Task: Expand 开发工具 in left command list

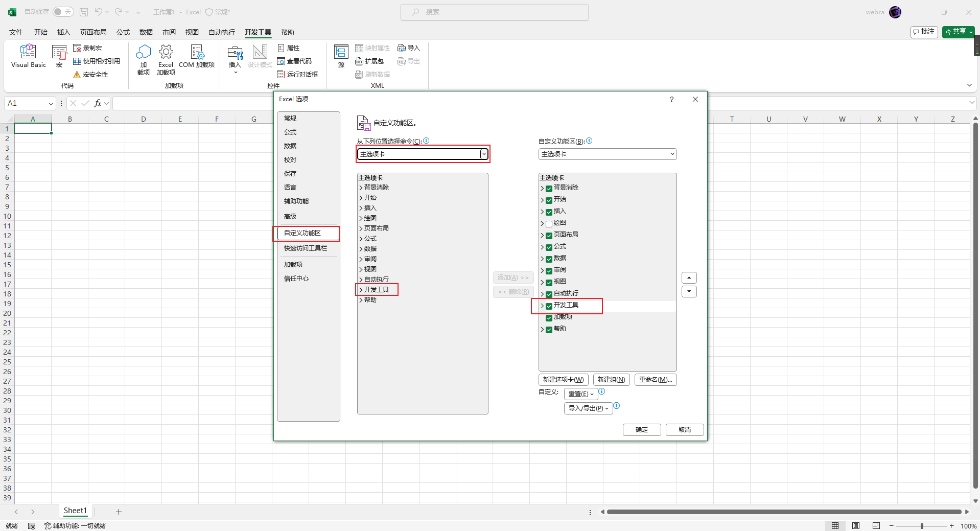Action: (x=361, y=290)
